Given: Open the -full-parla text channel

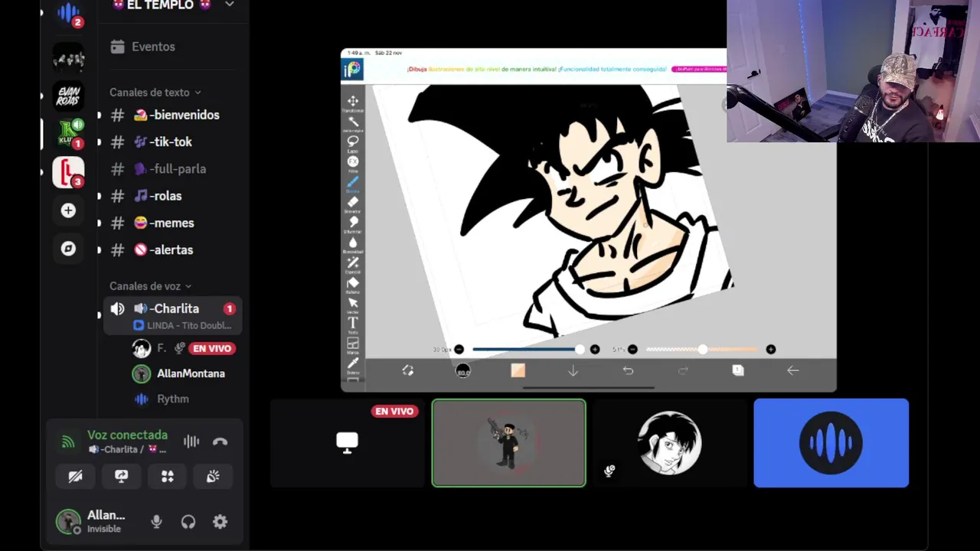Looking at the screenshot, I should [x=174, y=168].
